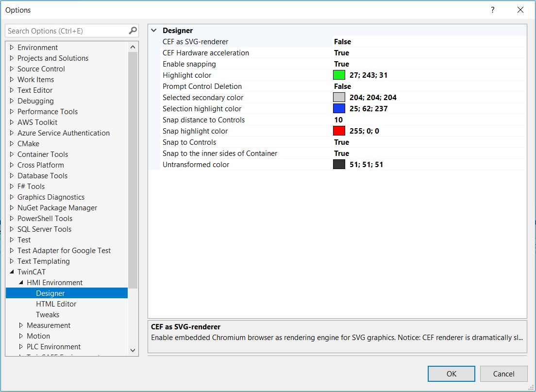Collapse the Designer property category chevron
The width and height of the screenshot is (536, 392).
(154, 31)
